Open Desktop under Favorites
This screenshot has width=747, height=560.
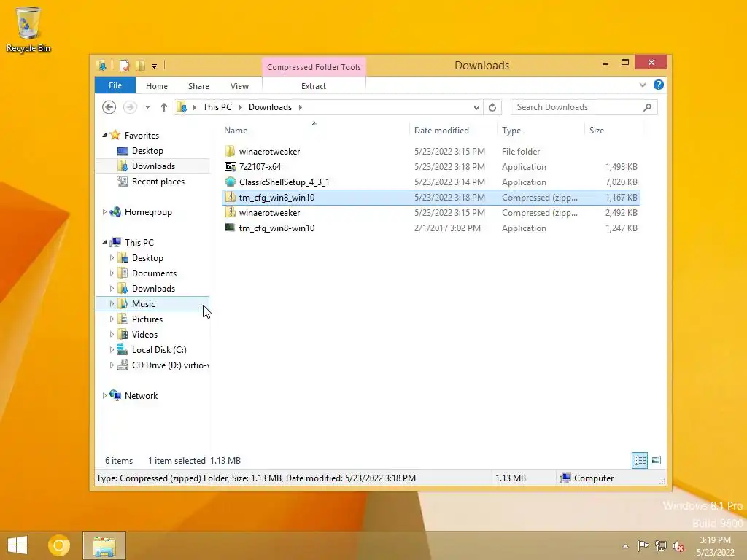147,151
